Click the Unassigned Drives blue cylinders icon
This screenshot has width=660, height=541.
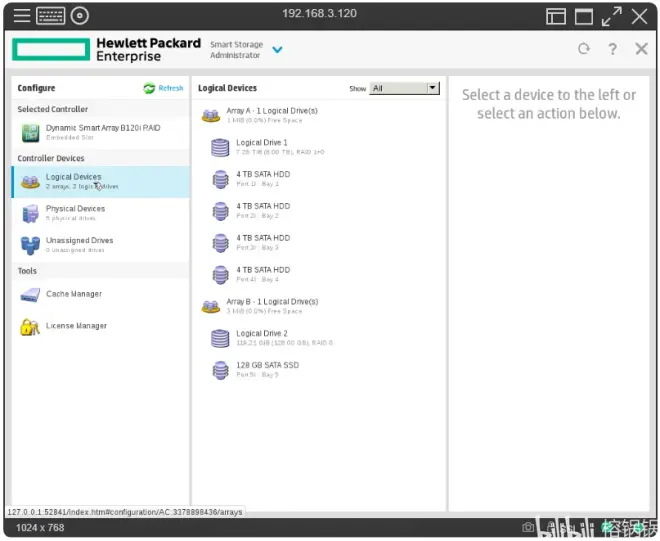coord(30,245)
